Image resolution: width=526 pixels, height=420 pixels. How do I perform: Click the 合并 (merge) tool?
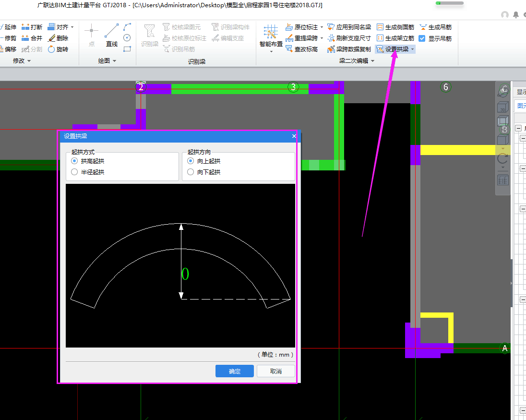(32, 38)
